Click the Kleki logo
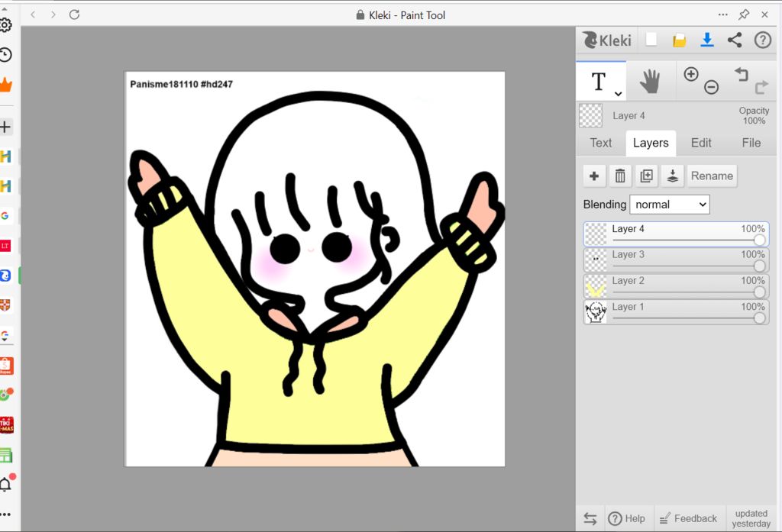The width and height of the screenshot is (782, 532). click(x=607, y=40)
